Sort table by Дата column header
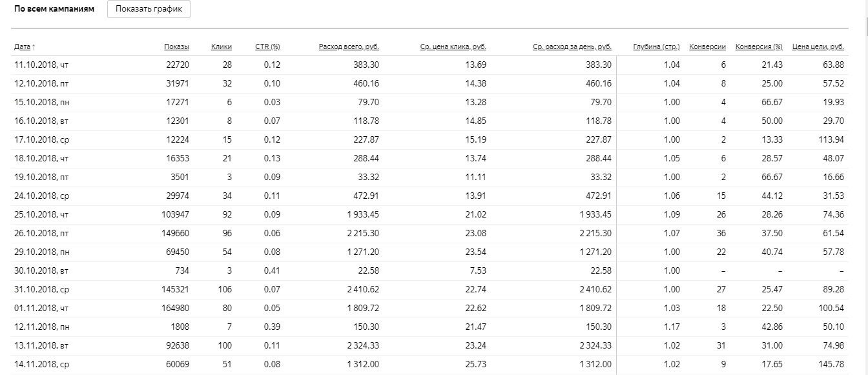 [x=22, y=47]
